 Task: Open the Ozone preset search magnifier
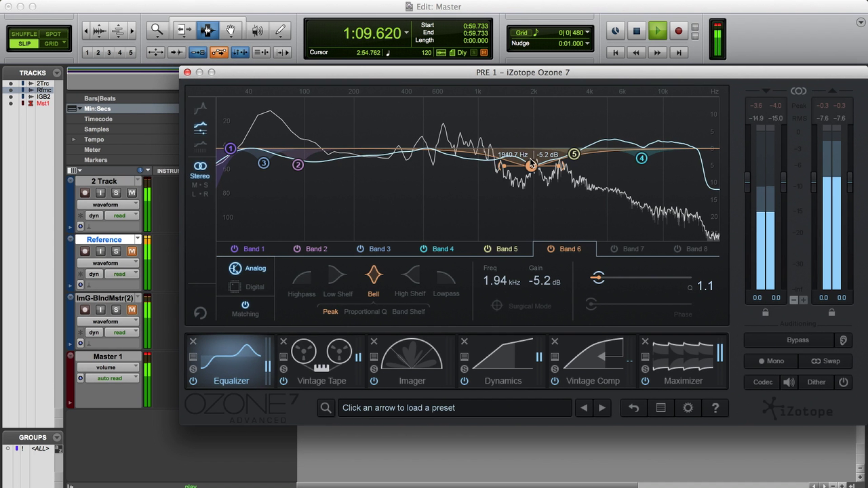[x=326, y=407]
